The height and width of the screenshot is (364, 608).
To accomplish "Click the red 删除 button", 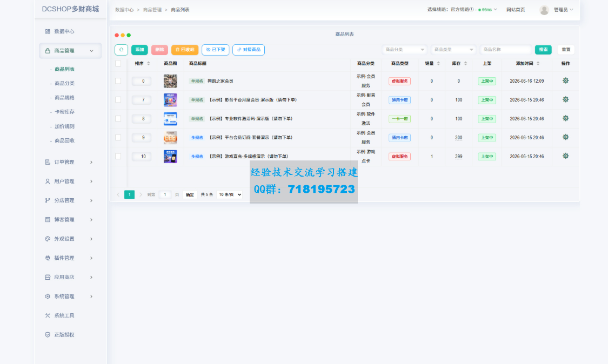I will tap(159, 50).
